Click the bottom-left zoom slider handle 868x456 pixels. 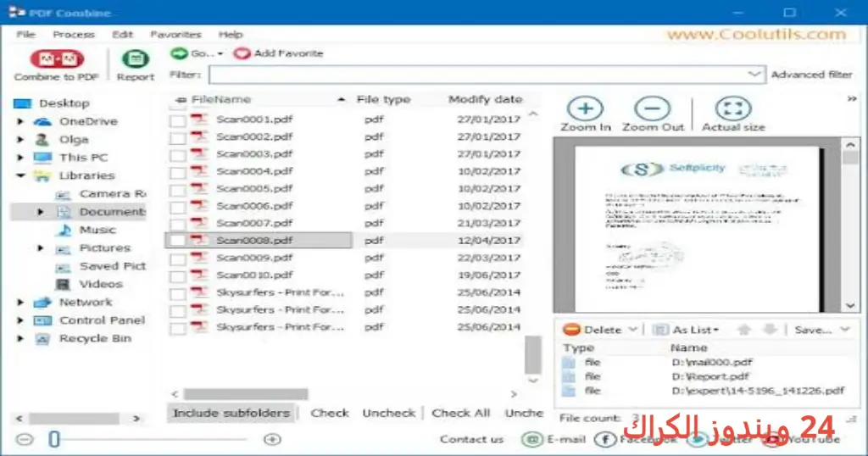(53, 439)
